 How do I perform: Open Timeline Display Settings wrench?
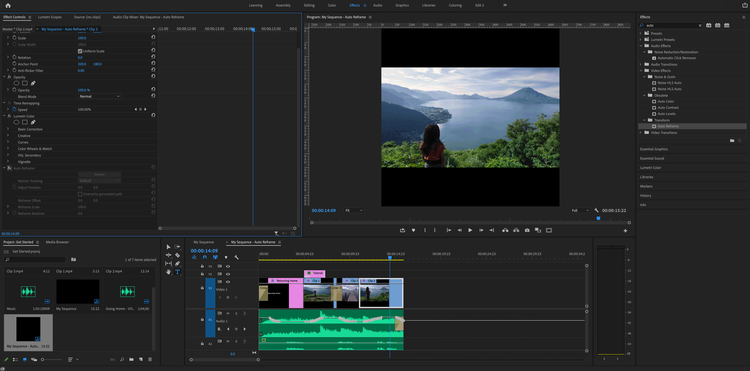point(236,257)
